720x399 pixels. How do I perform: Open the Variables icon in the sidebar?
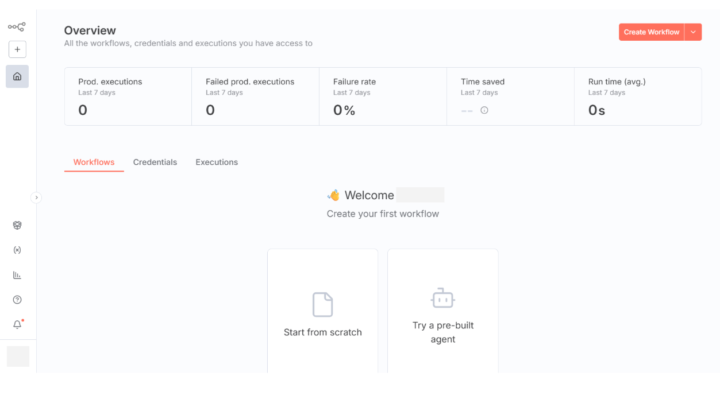pos(17,250)
